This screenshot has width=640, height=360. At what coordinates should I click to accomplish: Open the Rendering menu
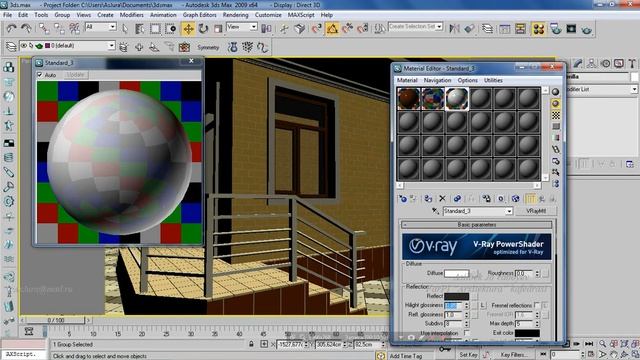click(236, 15)
